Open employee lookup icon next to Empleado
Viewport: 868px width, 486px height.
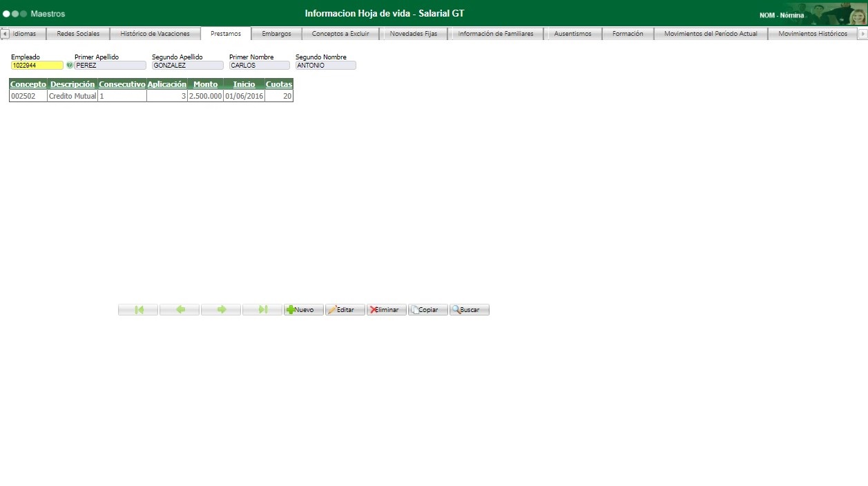coord(69,66)
